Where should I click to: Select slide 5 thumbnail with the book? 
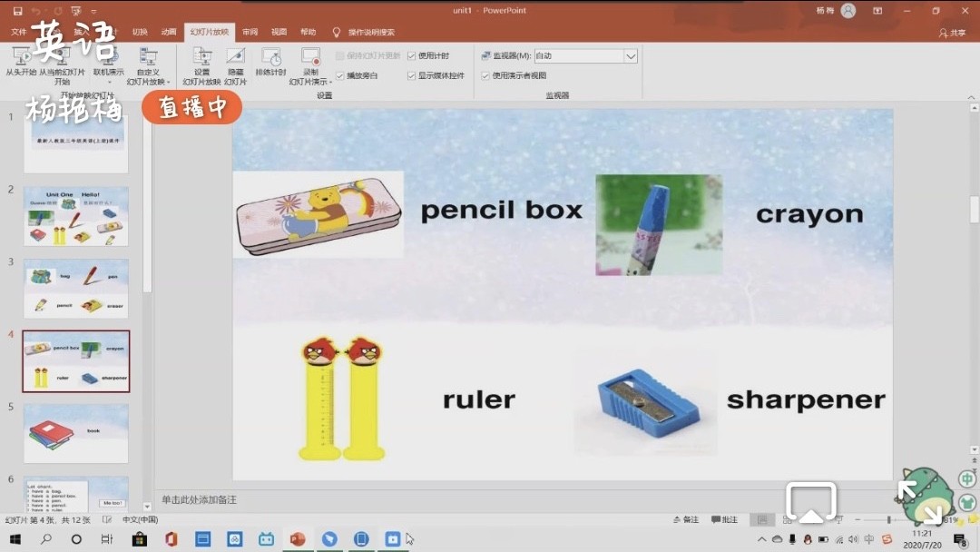click(75, 433)
